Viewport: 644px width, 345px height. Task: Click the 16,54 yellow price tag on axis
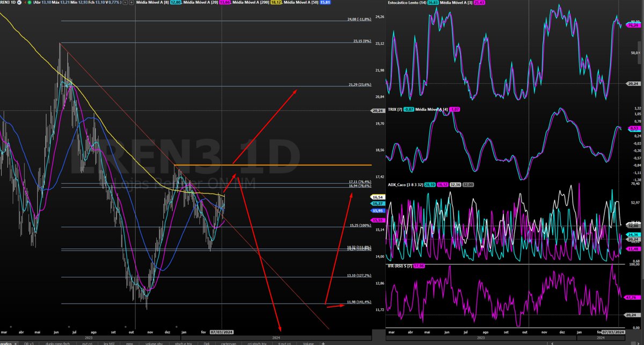(377, 198)
